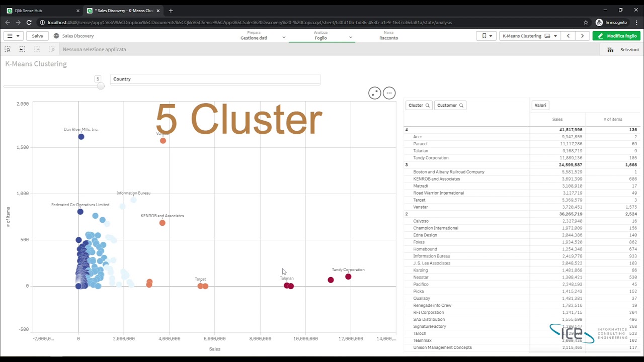
Task: Click the Sales column header
Action: point(557,119)
